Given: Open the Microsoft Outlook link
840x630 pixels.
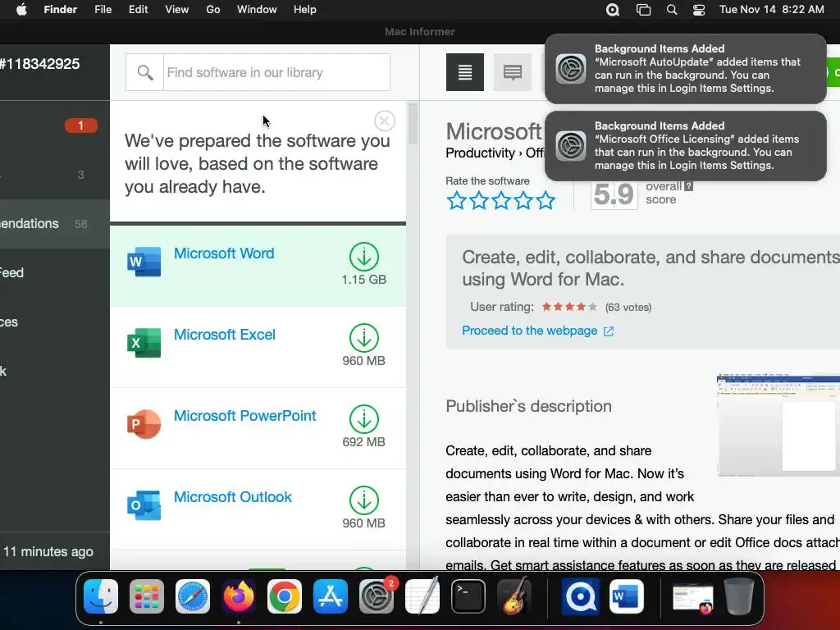Looking at the screenshot, I should coord(232,497).
